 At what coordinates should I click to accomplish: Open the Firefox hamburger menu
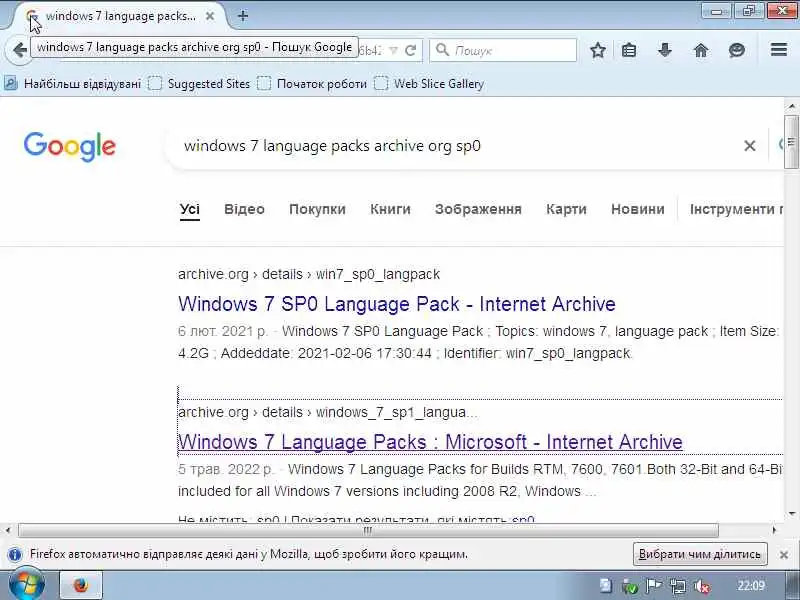[779, 49]
